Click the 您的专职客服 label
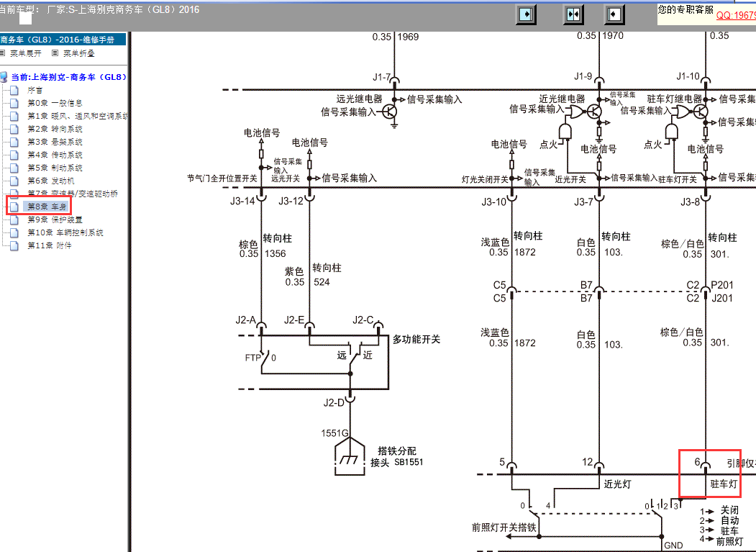This screenshot has height=552, width=756. (x=685, y=9)
